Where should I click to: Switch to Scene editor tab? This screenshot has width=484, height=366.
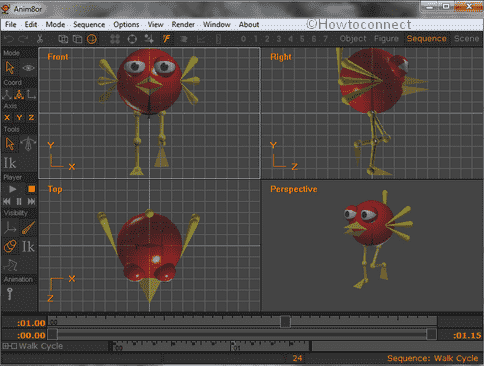(x=466, y=39)
